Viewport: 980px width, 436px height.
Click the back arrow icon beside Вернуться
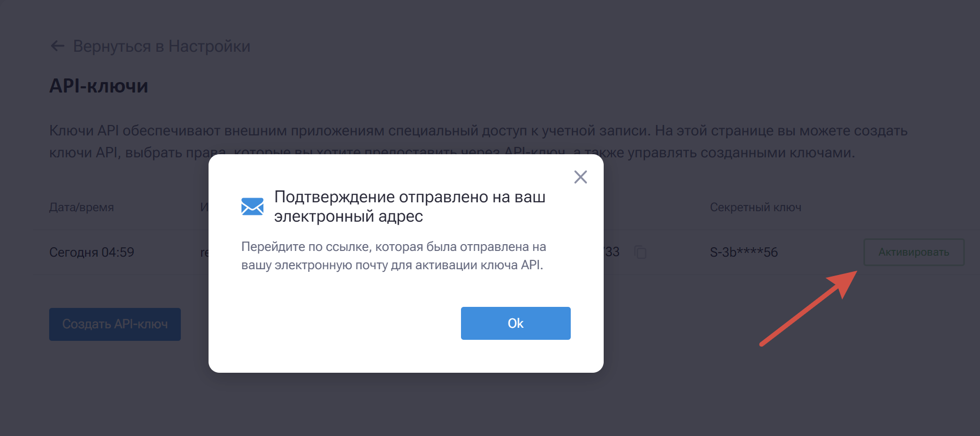point(57,46)
